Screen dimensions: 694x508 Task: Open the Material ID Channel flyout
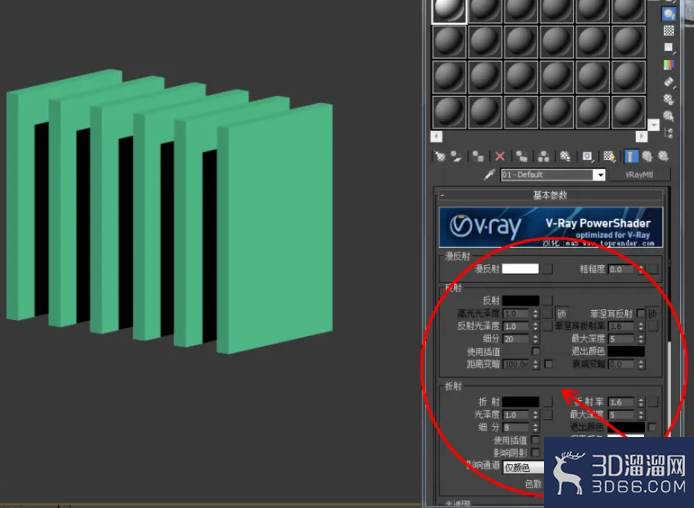click(587, 156)
